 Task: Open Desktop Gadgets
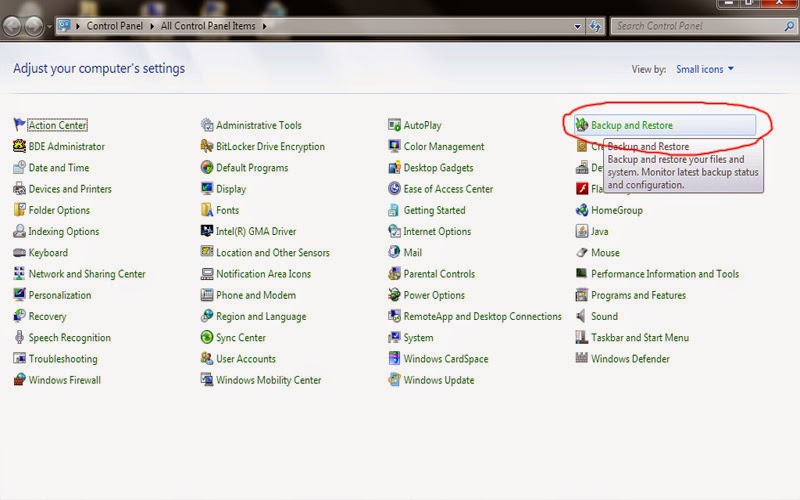[x=438, y=167]
